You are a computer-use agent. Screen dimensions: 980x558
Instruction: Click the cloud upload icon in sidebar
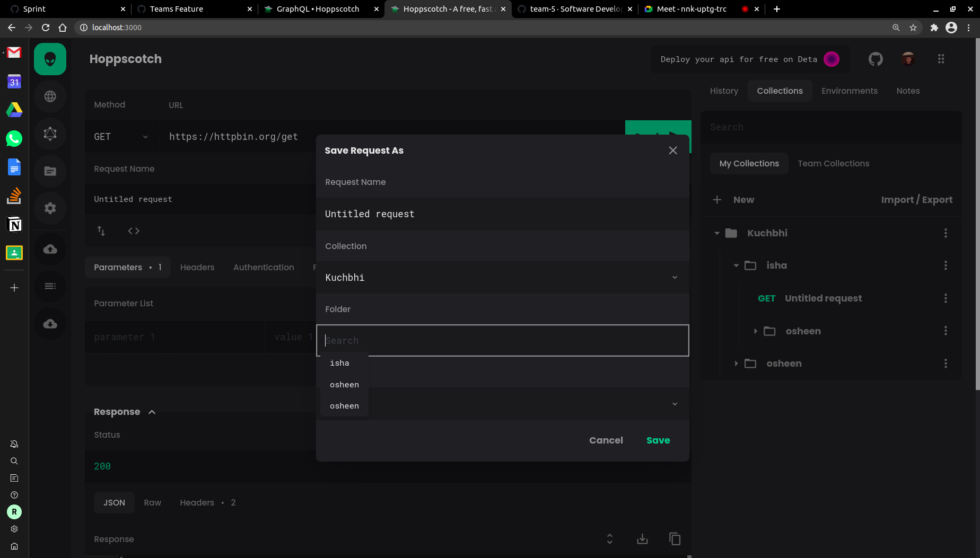50,249
